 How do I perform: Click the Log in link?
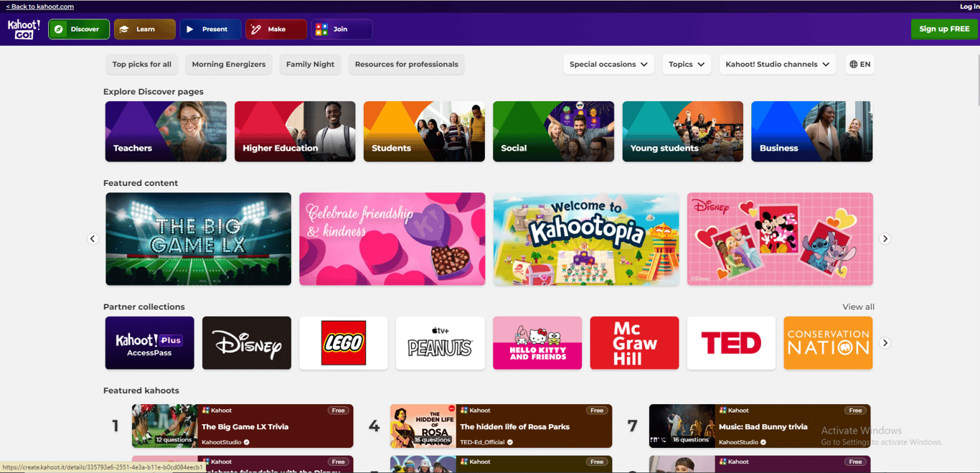tap(970, 6)
